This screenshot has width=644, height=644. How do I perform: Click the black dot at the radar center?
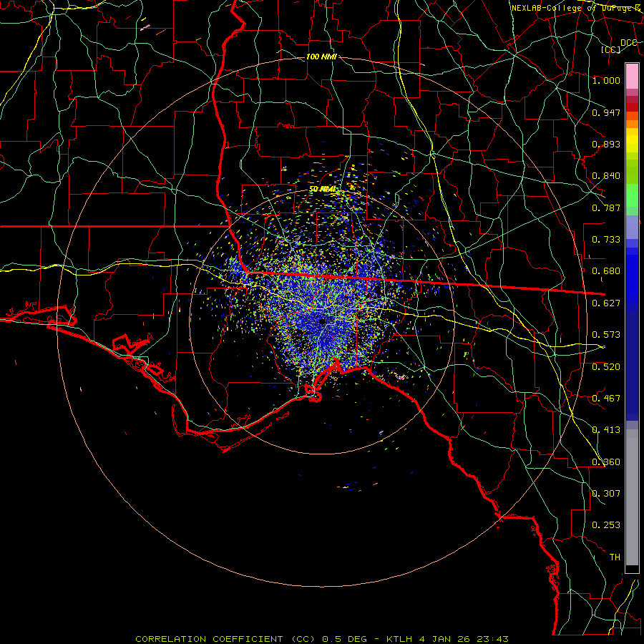point(323,321)
